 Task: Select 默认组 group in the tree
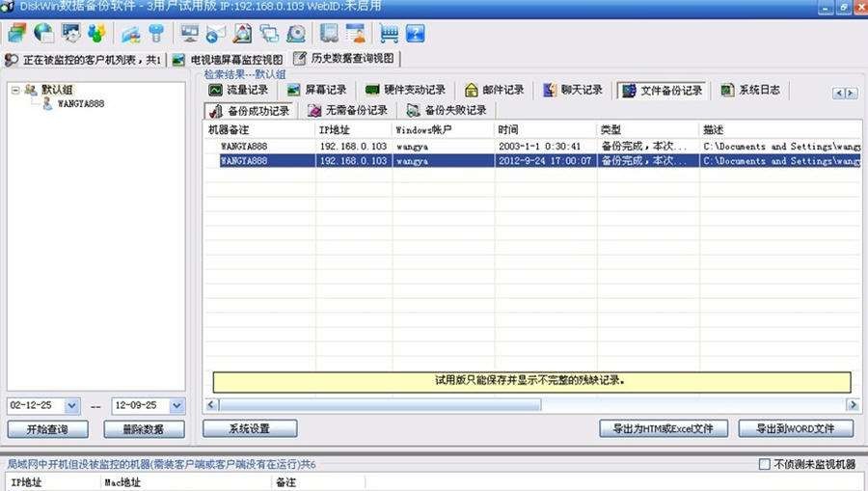click(x=57, y=90)
